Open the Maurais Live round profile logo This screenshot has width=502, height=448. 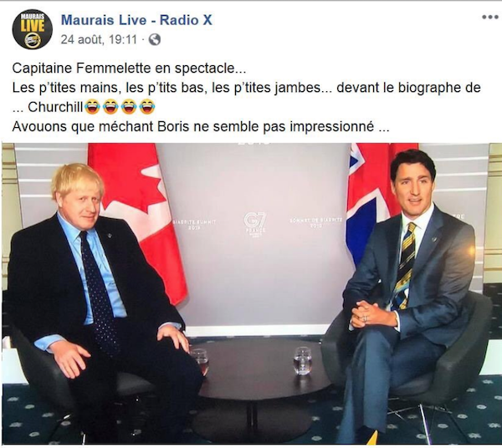coord(33,29)
